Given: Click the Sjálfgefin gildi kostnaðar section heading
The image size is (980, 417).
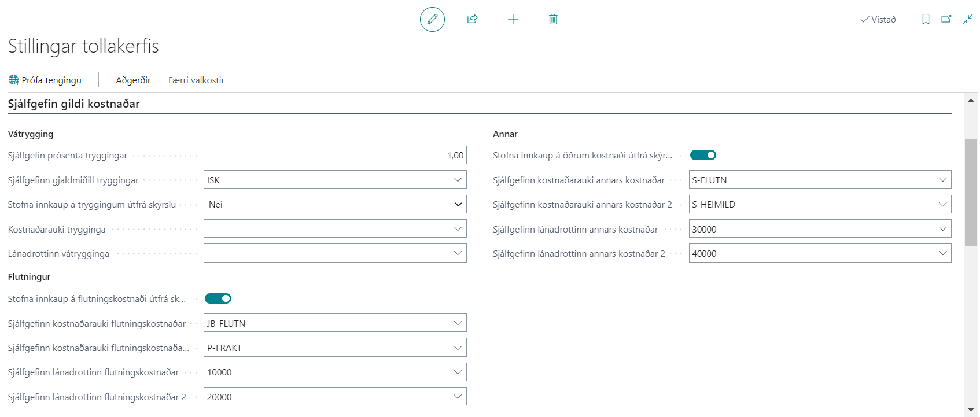Looking at the screenshot, I should [74, 104].
